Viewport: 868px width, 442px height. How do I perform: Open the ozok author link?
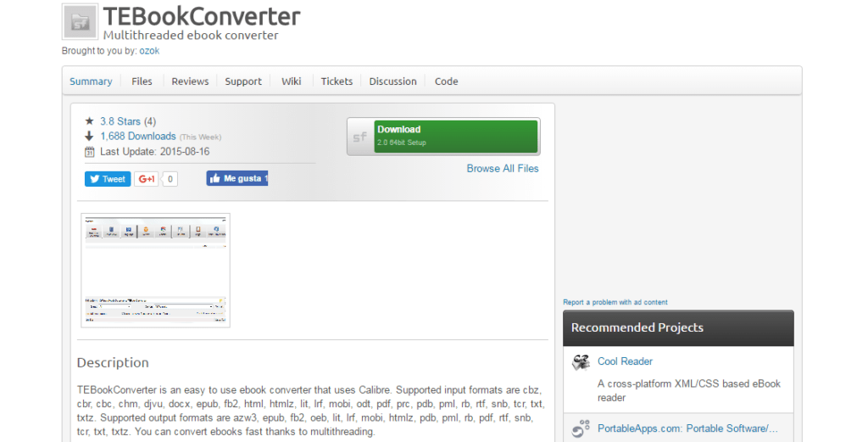(x=149, y=51)
